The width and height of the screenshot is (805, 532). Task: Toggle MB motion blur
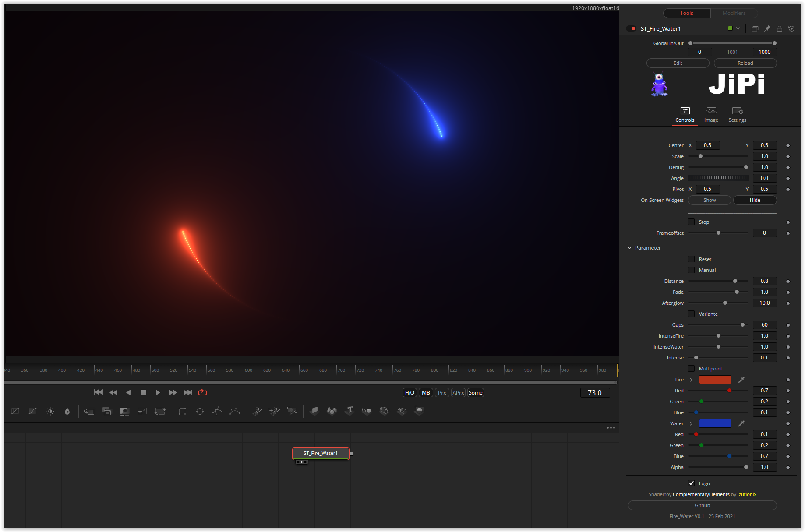click(426, 393)
